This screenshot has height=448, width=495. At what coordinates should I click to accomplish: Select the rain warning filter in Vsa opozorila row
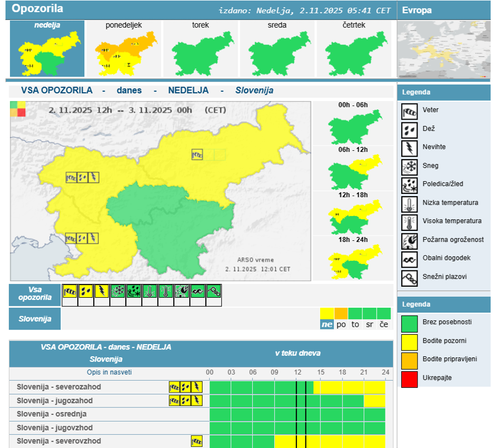coord(86,291)
